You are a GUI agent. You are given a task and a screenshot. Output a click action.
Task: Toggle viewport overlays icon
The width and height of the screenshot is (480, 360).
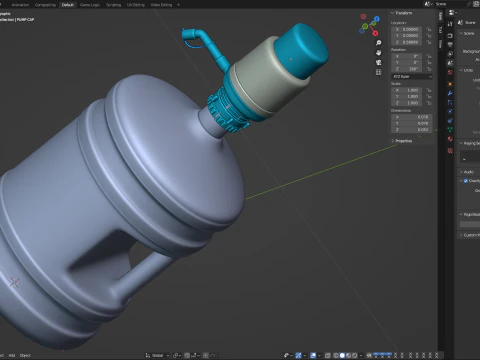point(313,355)
